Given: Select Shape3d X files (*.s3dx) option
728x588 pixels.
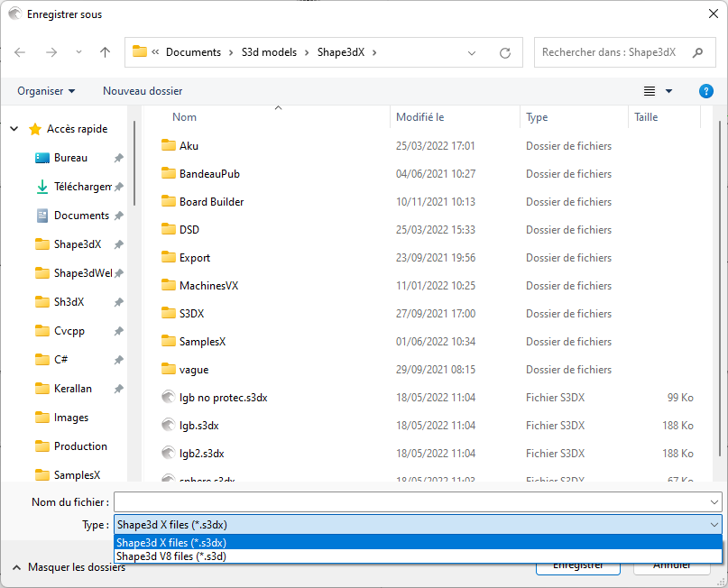Looking at the screenshot, I should click(x=171, y=542).
